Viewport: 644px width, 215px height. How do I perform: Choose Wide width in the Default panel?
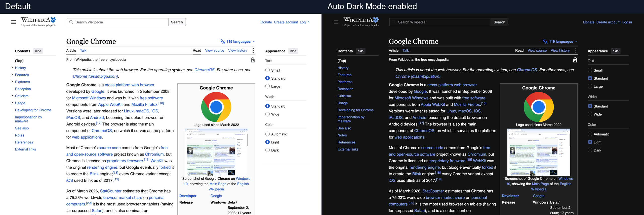pos(267,114)
